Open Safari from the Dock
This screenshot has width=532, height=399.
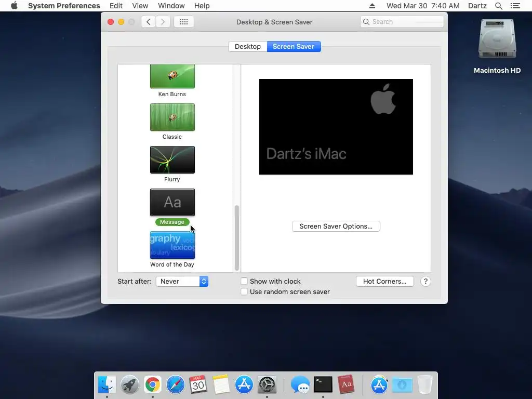(176, 385)
